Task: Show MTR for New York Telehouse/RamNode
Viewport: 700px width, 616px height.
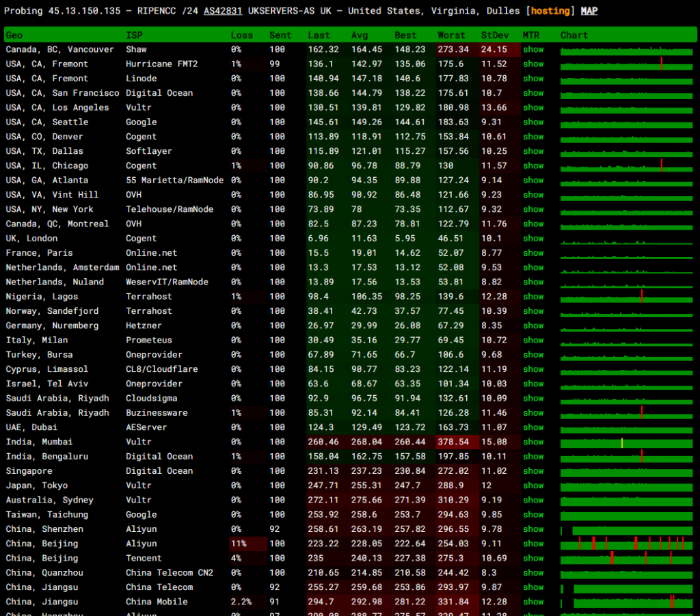Action: 533,209
